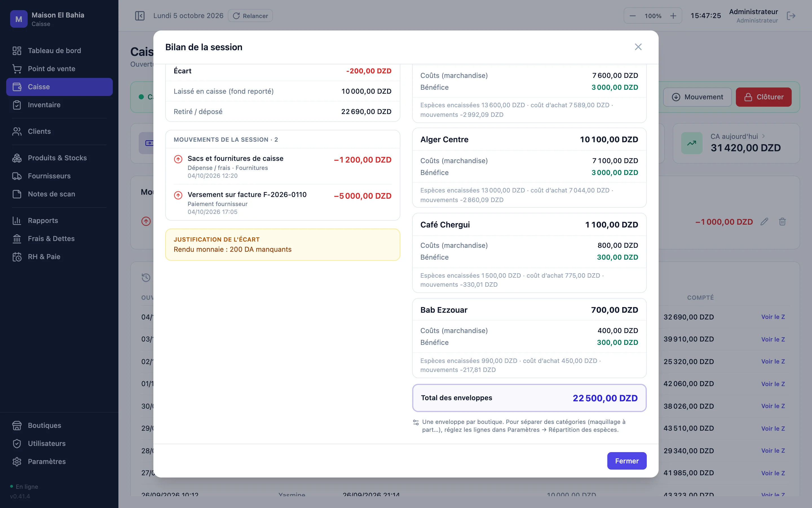Click the Utilisateurs shield icon

(x=17, y=443)
